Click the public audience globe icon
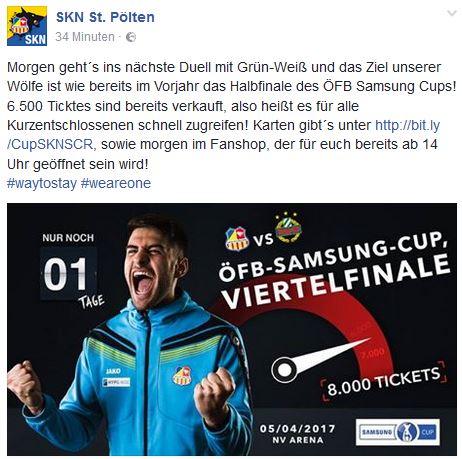 coord(131,37)
